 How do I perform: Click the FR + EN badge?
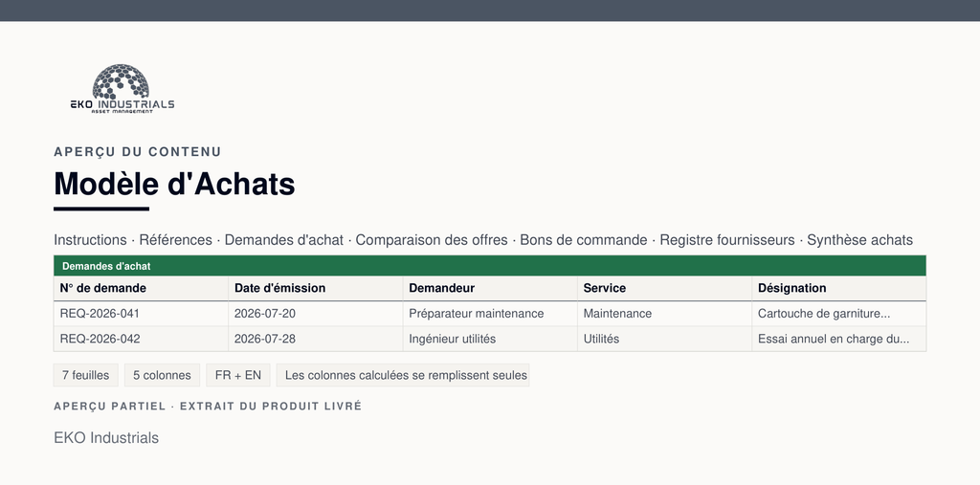[238, 375]
